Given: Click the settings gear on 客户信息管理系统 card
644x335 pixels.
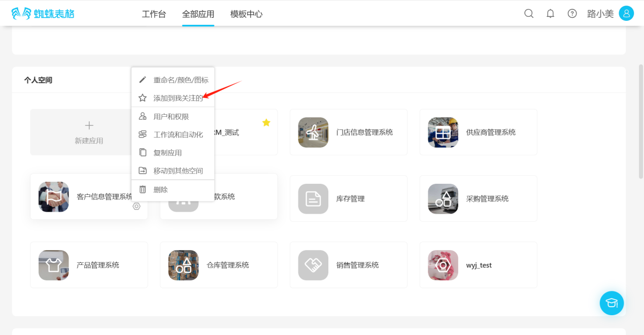Looking at the screenshot, I should tap(137, 206).
